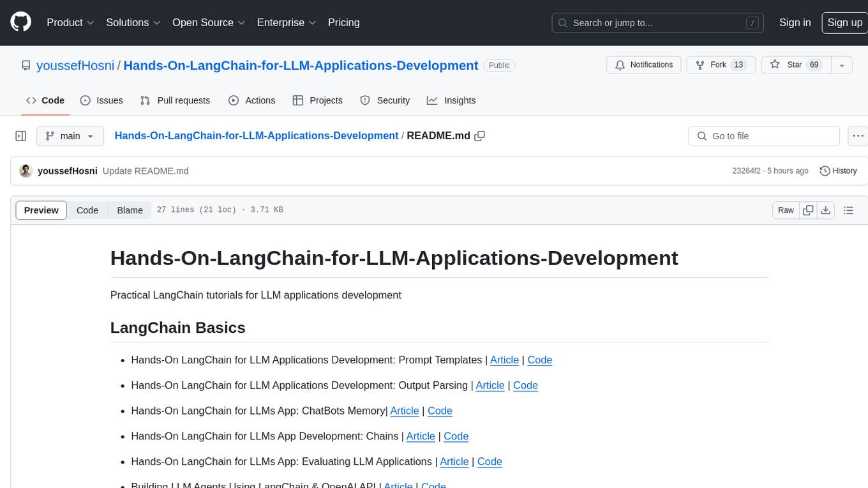Screen dimensions: 868x488
Task: Select the Blame view
Action: click(130, 210)
